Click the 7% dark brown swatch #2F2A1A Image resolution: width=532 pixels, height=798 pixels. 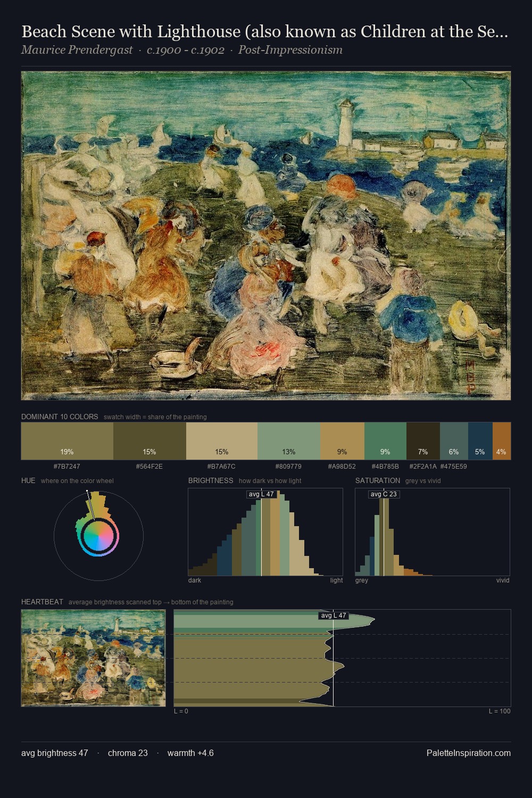click(x=423, y=441)
